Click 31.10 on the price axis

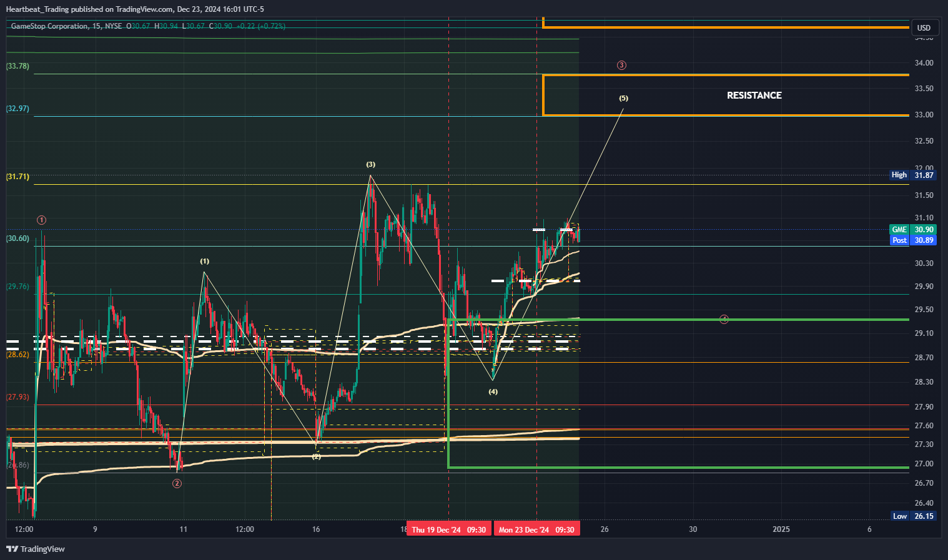pos(924,219)
